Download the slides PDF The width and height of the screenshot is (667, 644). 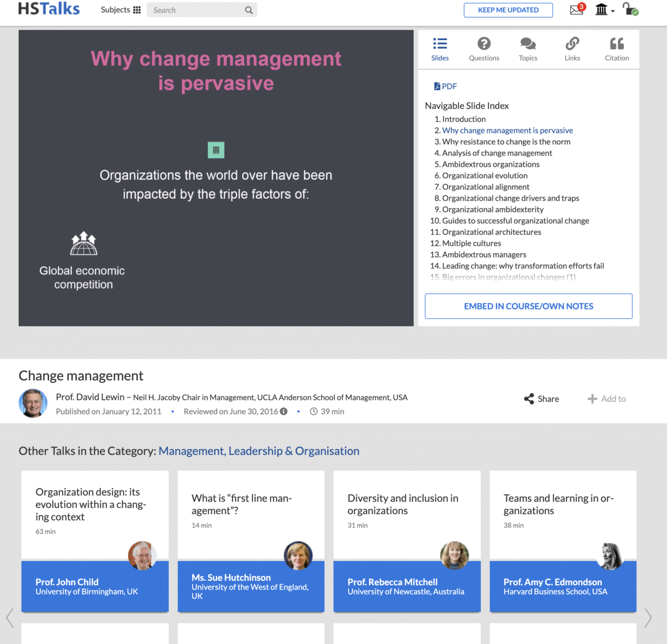click(446, 86)
